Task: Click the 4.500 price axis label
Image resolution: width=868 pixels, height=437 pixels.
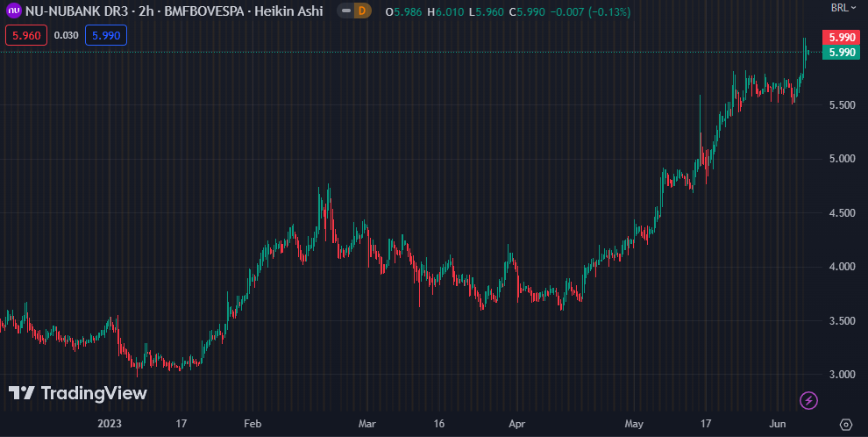Action: pos(840,213)
